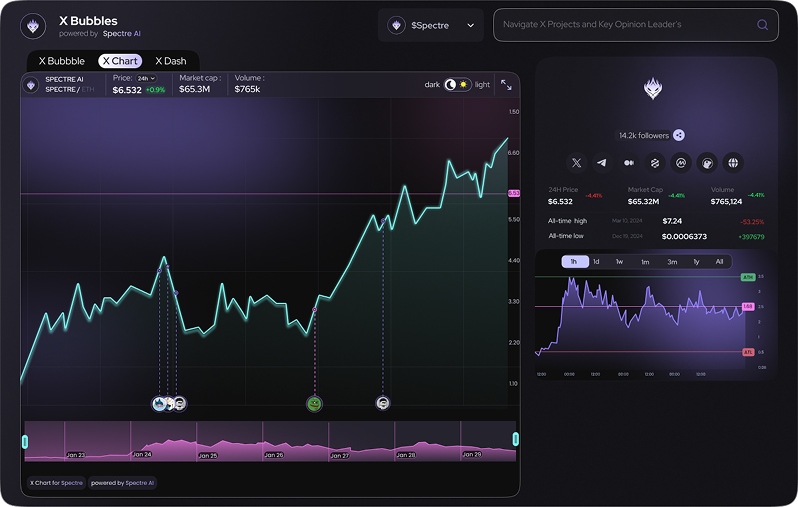Click the 'Spectre AI' link under X Bubbles title
The height and width of the screenshot is (507, 798).
[122, 34]
